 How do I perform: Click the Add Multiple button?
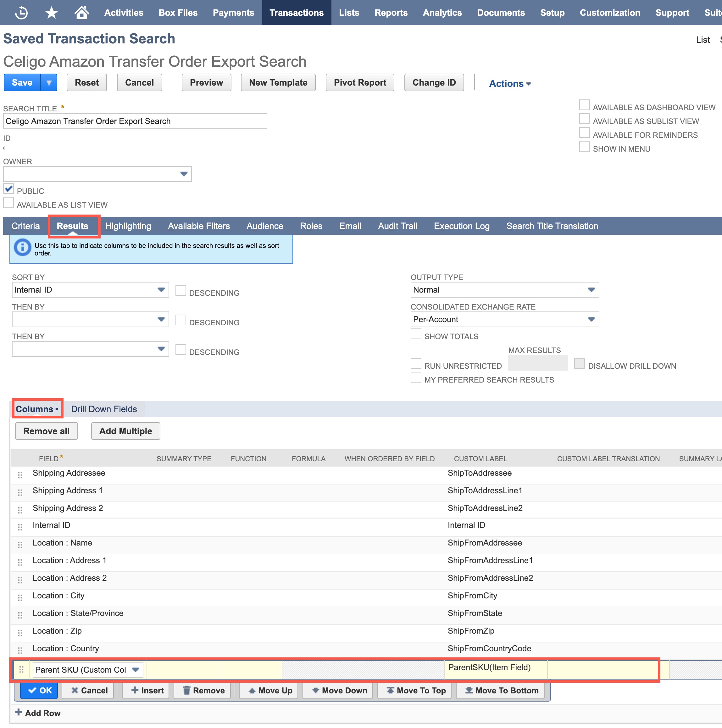(125, 431)
